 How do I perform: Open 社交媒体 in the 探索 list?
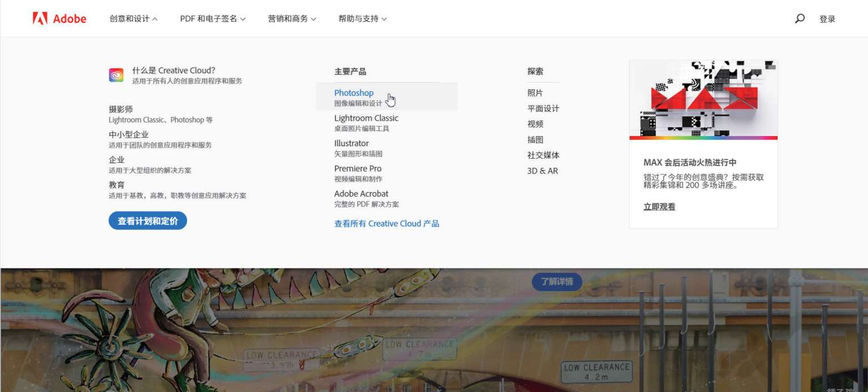543,155
